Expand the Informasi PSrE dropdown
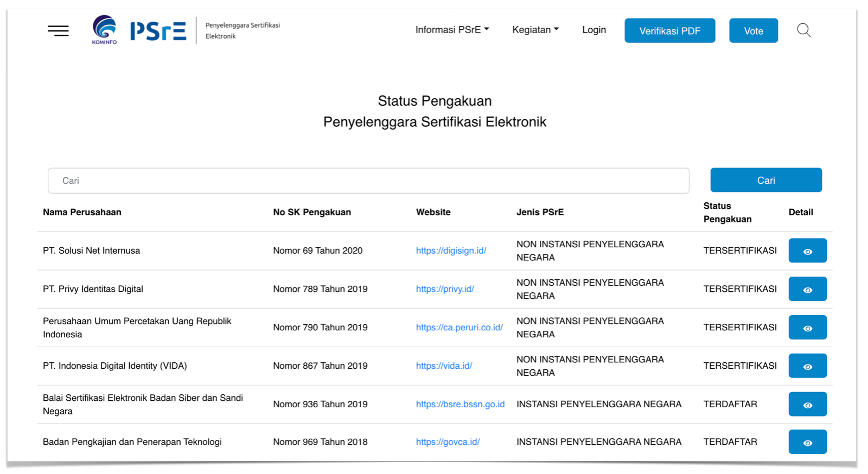Viewport: 868px width, 474px height. tap(452, 30)
